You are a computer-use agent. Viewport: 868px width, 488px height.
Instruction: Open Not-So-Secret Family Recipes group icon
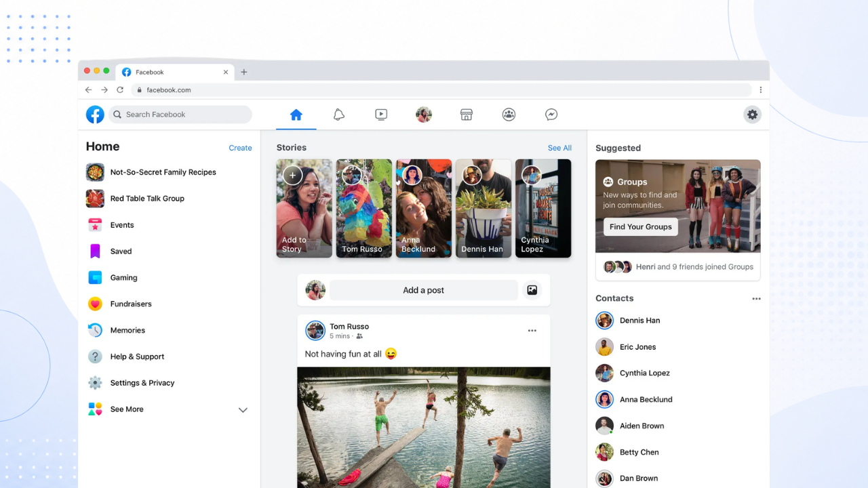pos(95,172)
